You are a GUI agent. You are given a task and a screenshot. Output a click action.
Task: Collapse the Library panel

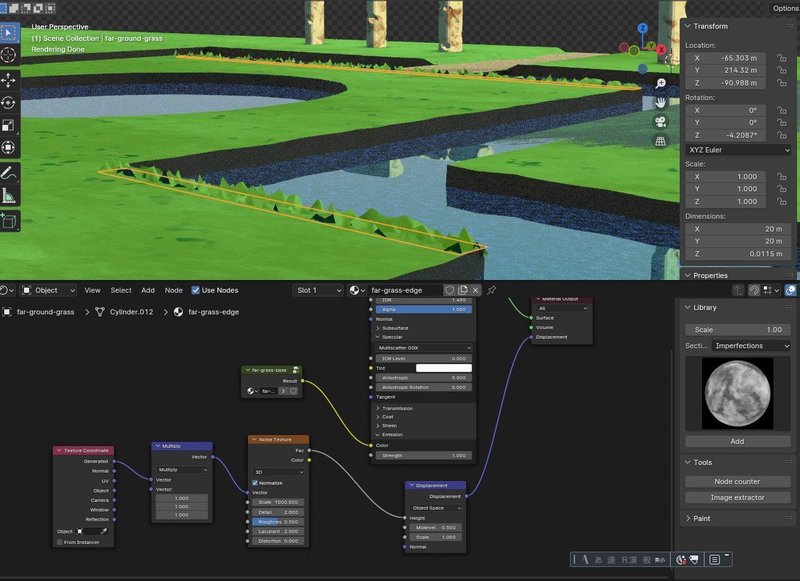tap(688, 308)
